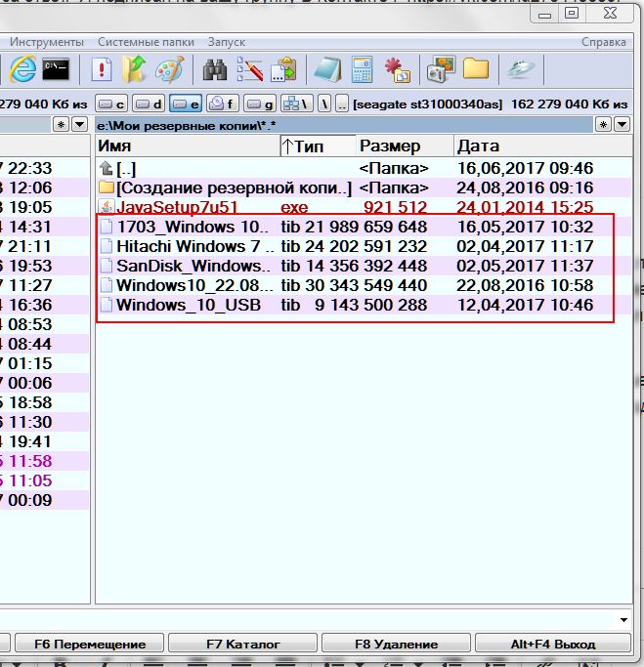The height and width of the screenshot is (667, 644).
Task: Open the camera and photos icon
Action: [440, 69]
